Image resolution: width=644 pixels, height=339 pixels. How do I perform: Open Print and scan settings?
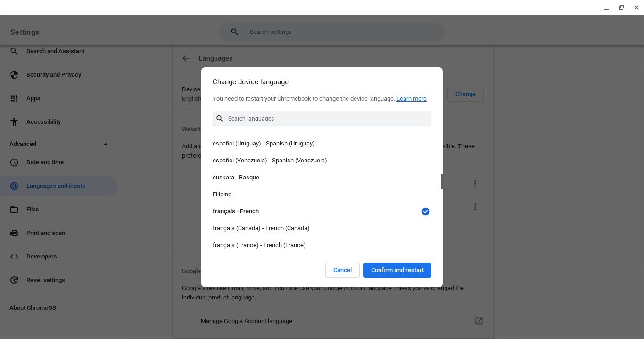coord(45,233)
